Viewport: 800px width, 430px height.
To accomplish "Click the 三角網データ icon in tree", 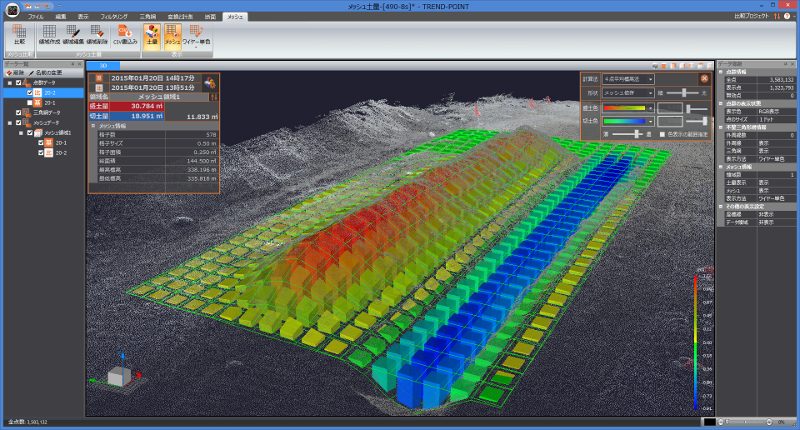I will click(x=27, y=112).
